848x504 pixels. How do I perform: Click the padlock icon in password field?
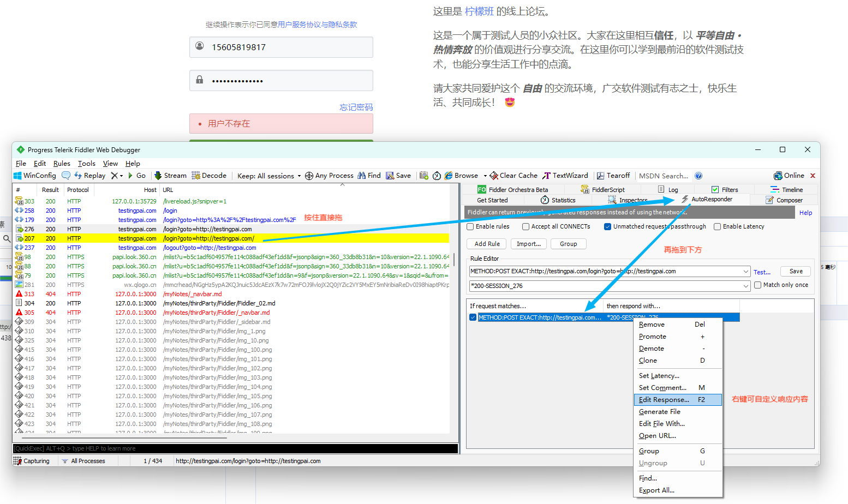[x=200, y=80]
